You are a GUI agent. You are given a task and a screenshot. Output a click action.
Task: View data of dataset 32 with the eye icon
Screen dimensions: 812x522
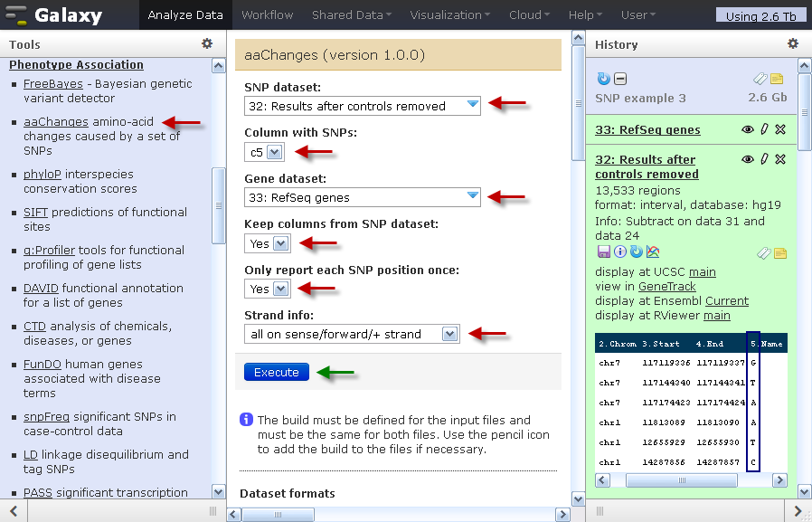click(x=747, y=159)
